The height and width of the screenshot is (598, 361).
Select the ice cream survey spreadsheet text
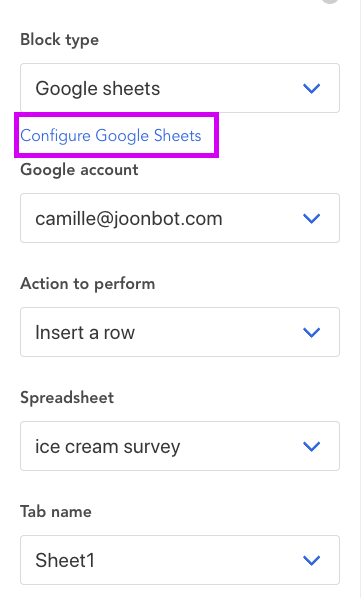coord(107,447)
